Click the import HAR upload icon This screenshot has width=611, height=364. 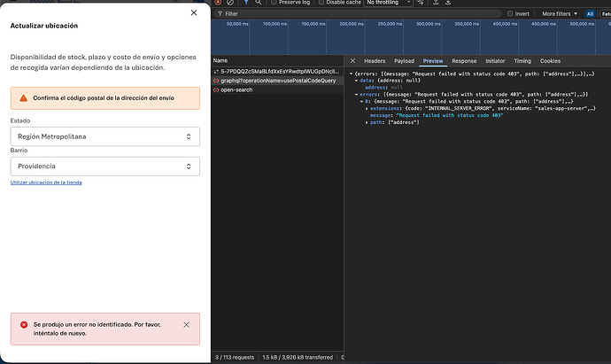tap(437, 3)
